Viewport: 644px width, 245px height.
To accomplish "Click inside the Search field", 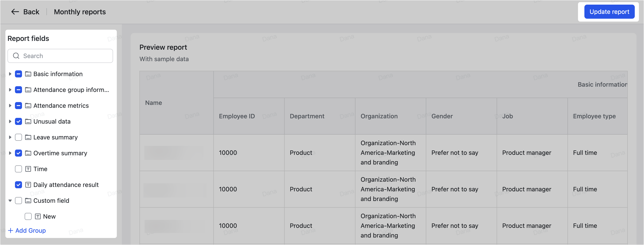I will coord(60,56).
